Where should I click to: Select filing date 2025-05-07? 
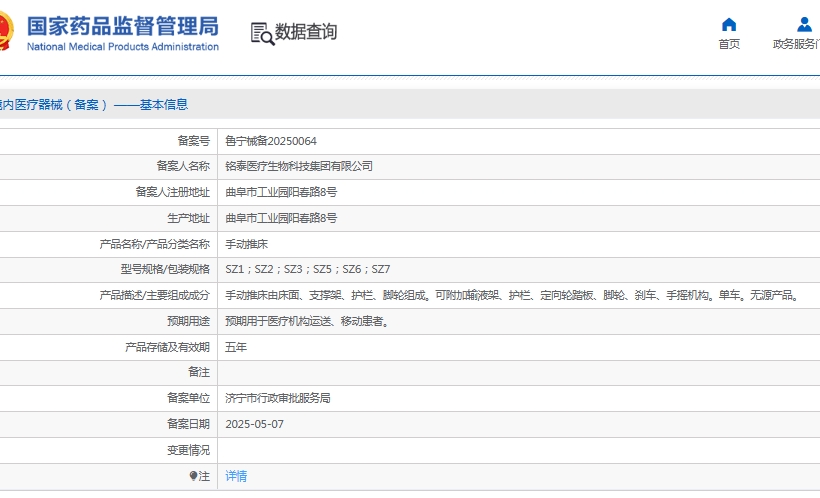click(255, 424)
